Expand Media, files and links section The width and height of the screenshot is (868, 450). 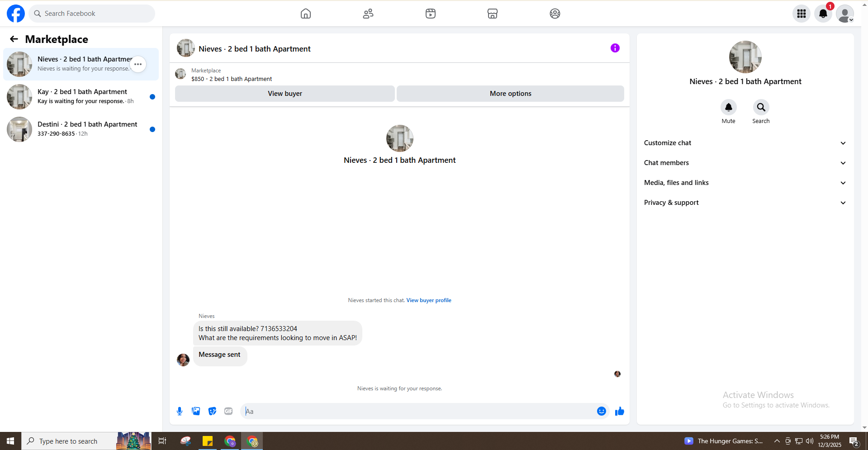(x=745, y=183)
